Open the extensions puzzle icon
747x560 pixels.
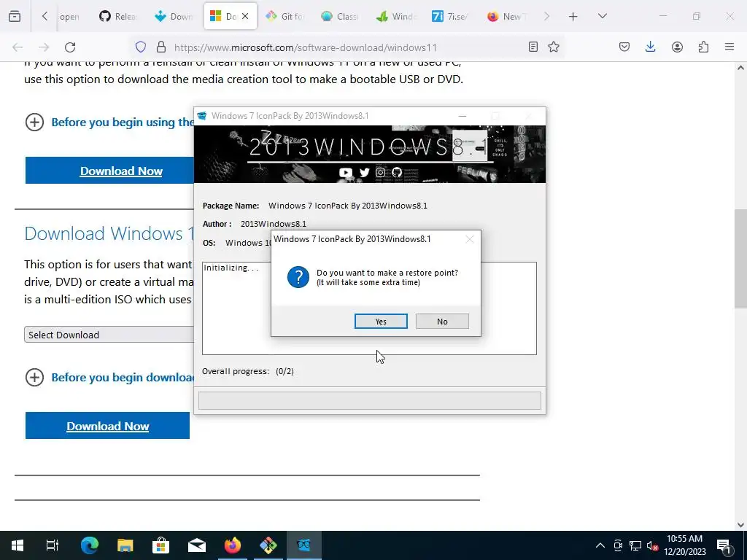[x=703, y=47]
